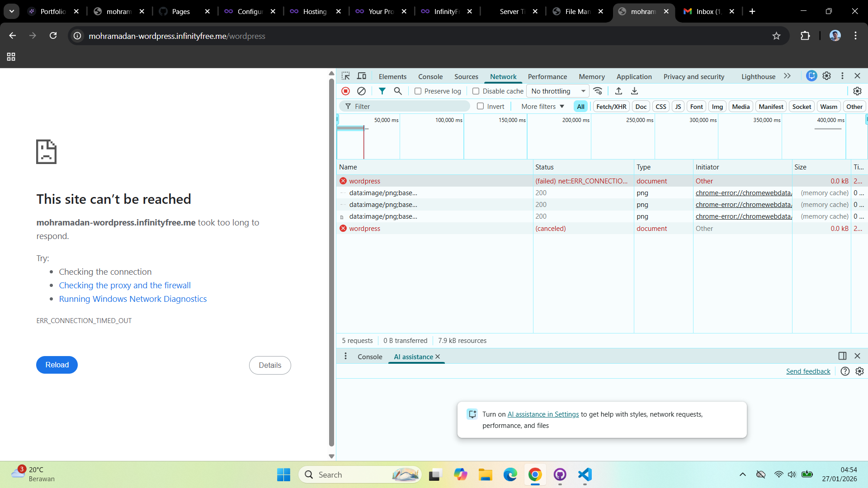Screen dimensions: 868x488
Task: Clear the network log with the clear icon
Action: [361, 91]
